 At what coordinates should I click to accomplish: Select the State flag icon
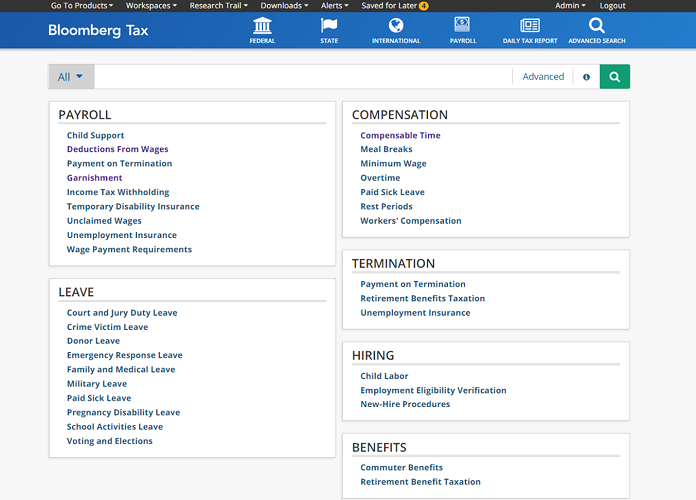(329, 26)
